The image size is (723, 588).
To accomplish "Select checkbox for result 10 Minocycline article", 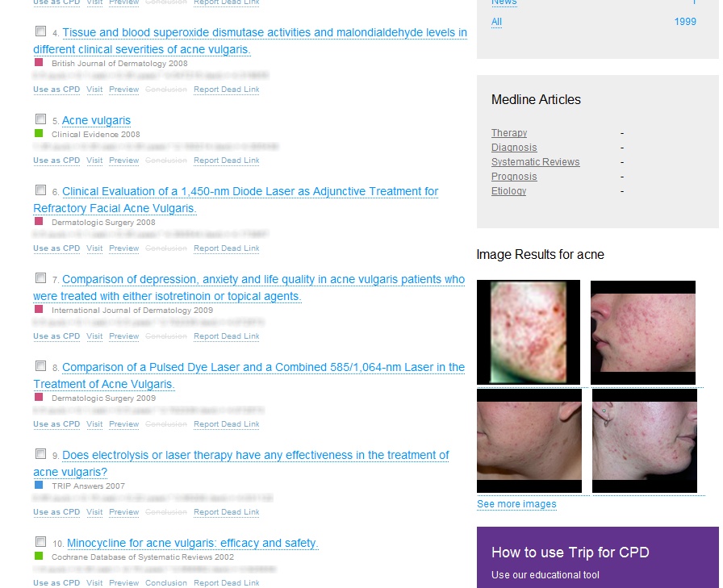I will (x=40, y=542).
